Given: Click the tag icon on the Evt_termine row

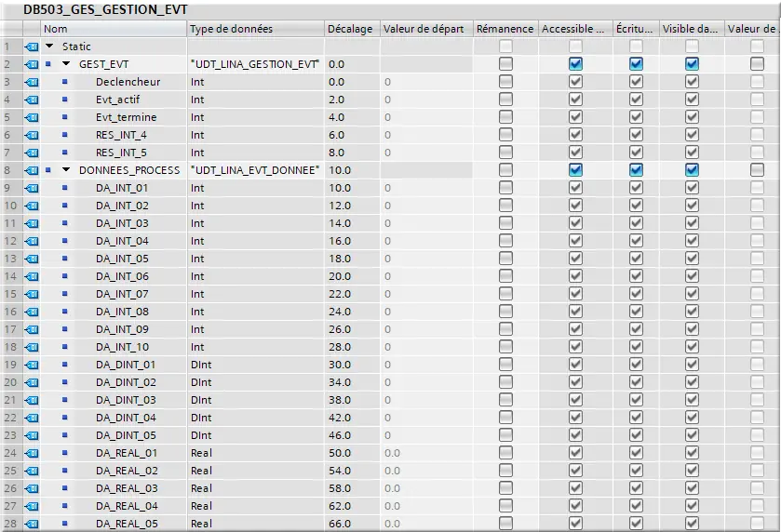Looking at the screenshot, I should tap(32, 117).
